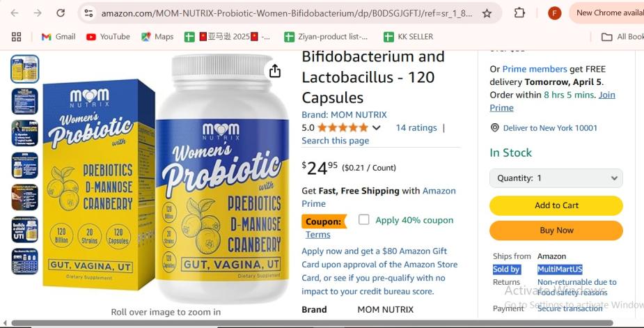
Task: Open the Gmail bookmark
Action: point(58,37)
